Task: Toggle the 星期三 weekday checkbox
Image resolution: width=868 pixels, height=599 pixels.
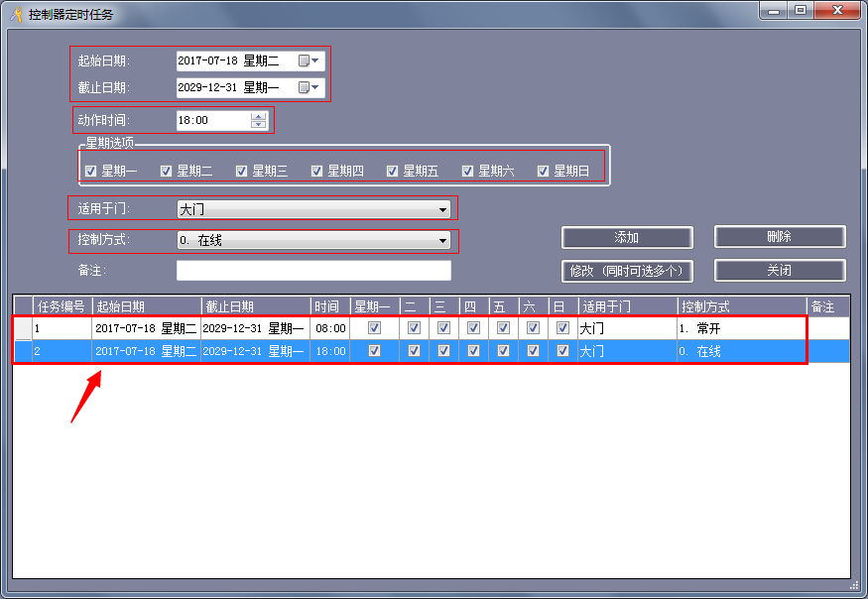Action: [242, 171]
